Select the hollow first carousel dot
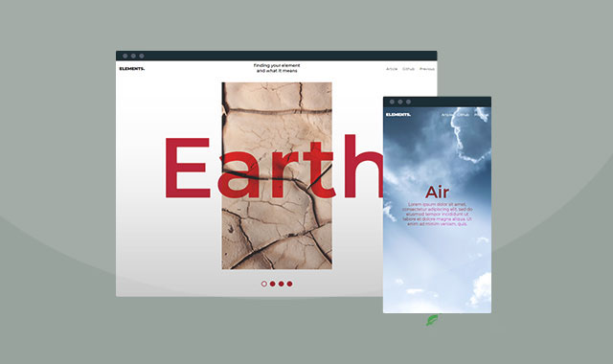Viewport: 613px width, 364px height. click(x=264, y=284)
